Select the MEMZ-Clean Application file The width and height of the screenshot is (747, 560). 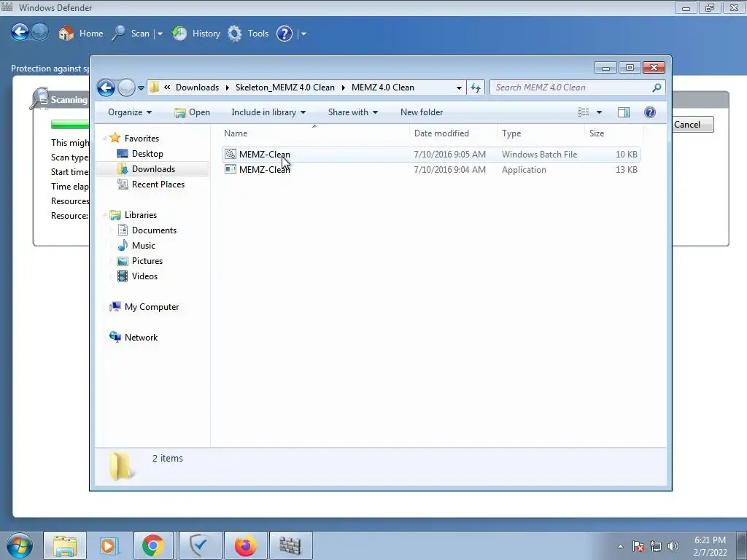click(x=430, y=169)
